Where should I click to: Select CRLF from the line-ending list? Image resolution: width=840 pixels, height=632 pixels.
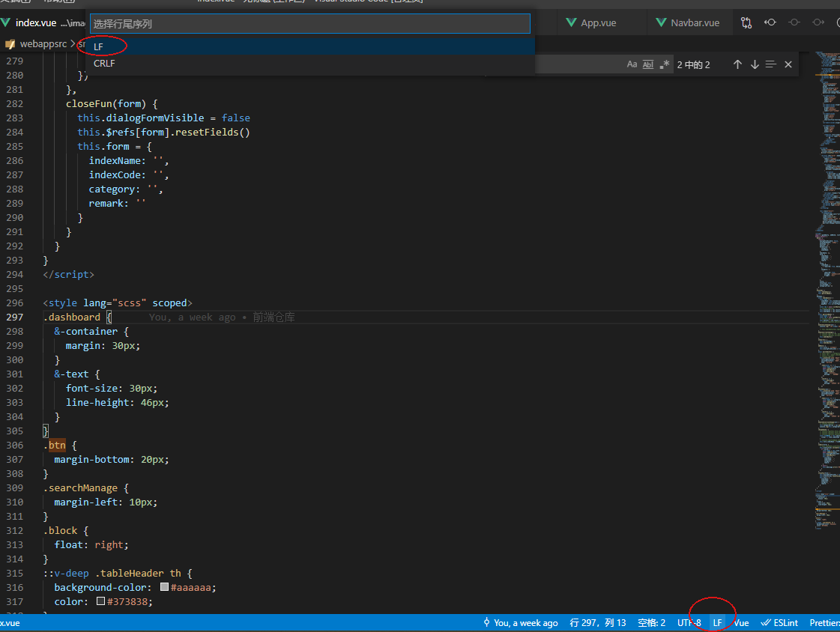(104, 63)
